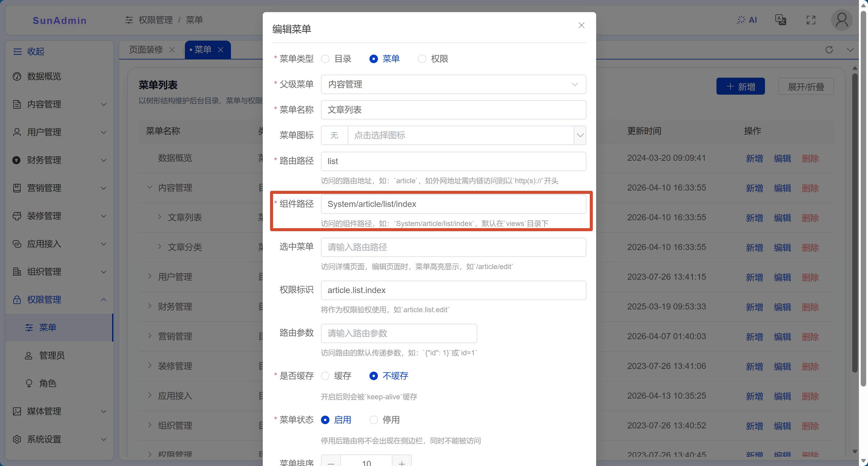Image resolution: width=868 pixels, height=466 pixels.
Task: Close the 编辑菜单 dialog
Action: [581, 25]
